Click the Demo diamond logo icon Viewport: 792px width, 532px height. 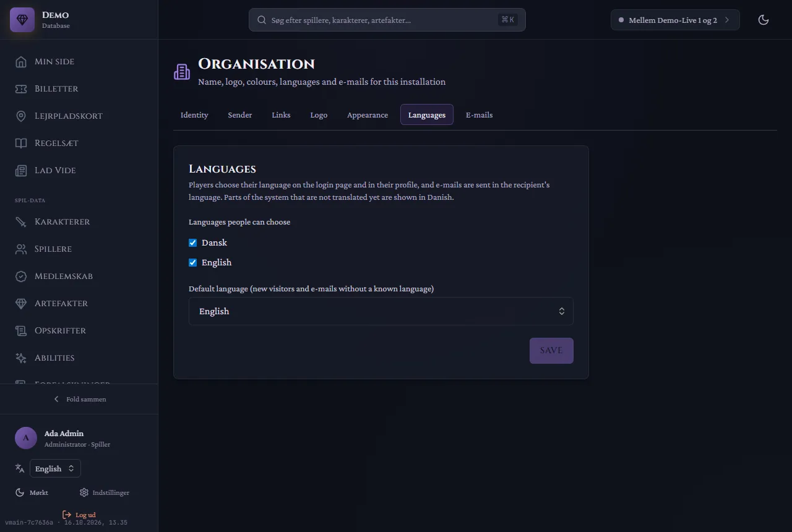tap(22, 20)
